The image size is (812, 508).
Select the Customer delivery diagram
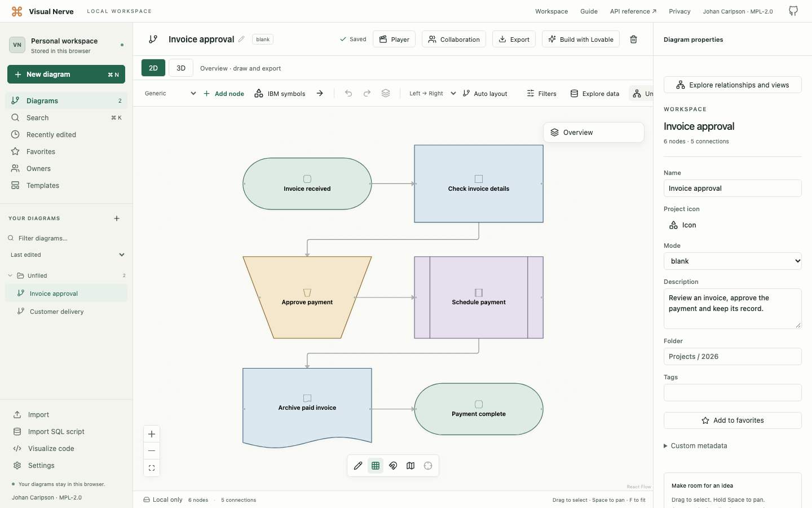[x=67, y=312]
